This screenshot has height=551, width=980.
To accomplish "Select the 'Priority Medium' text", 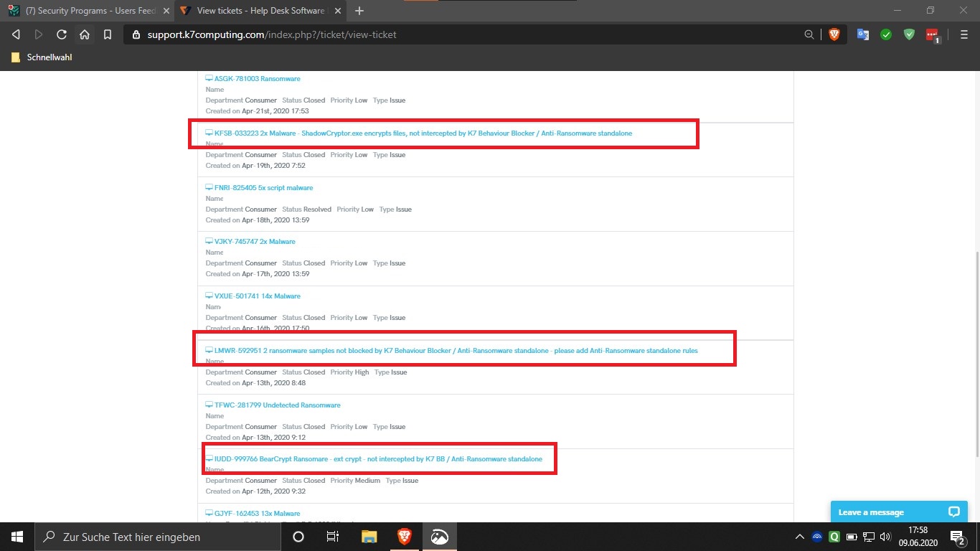I will [355, 481].
